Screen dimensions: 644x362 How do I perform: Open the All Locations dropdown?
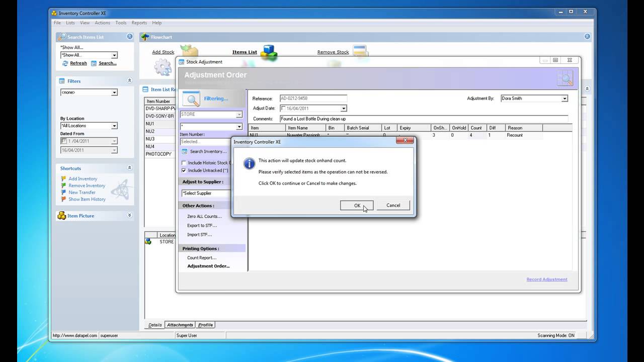[114, 126]
